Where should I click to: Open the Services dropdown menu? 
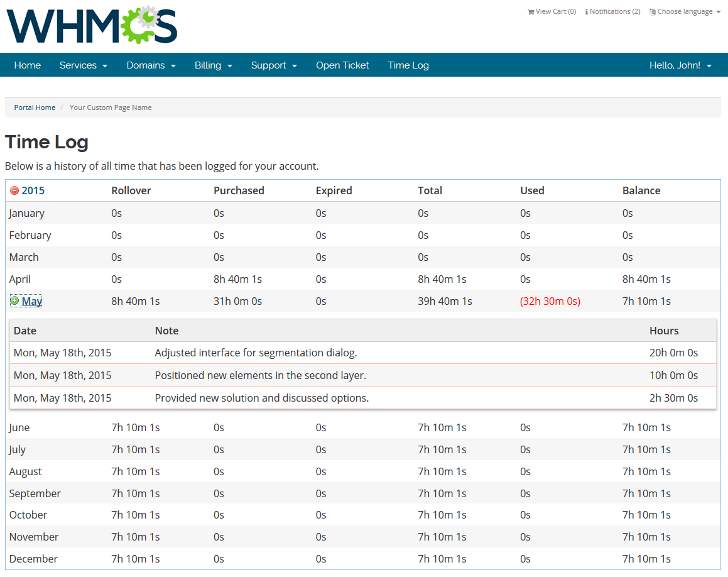(83, 65)
